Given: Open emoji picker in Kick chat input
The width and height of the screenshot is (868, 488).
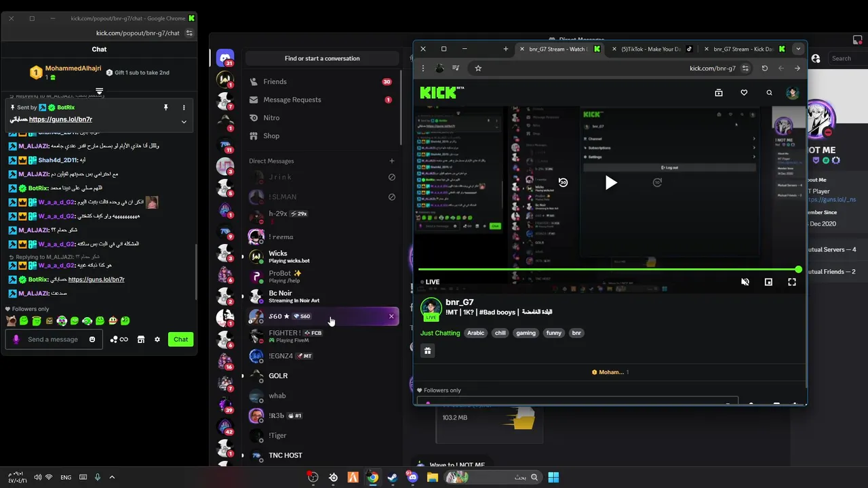Looking at the screenshot, I should 92,340.
